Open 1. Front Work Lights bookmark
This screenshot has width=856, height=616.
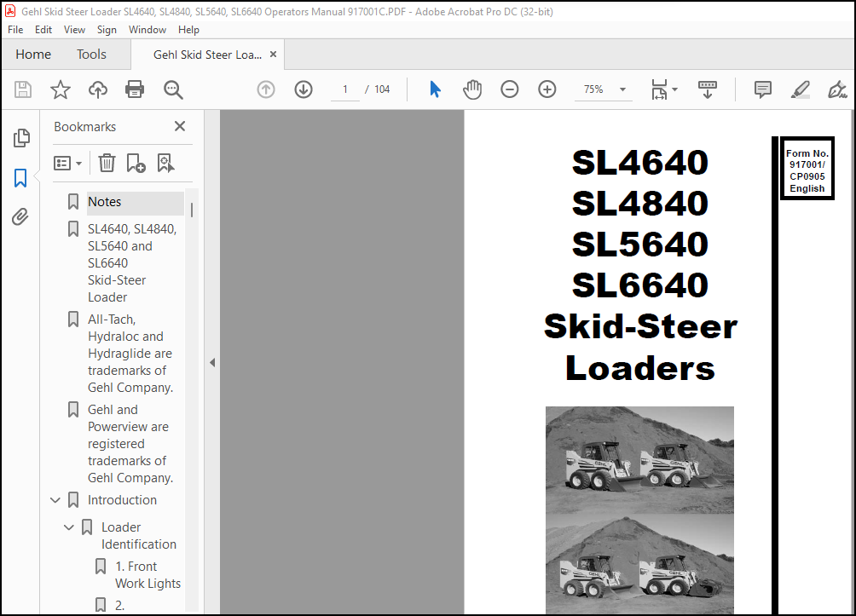[x=148, y=575]
